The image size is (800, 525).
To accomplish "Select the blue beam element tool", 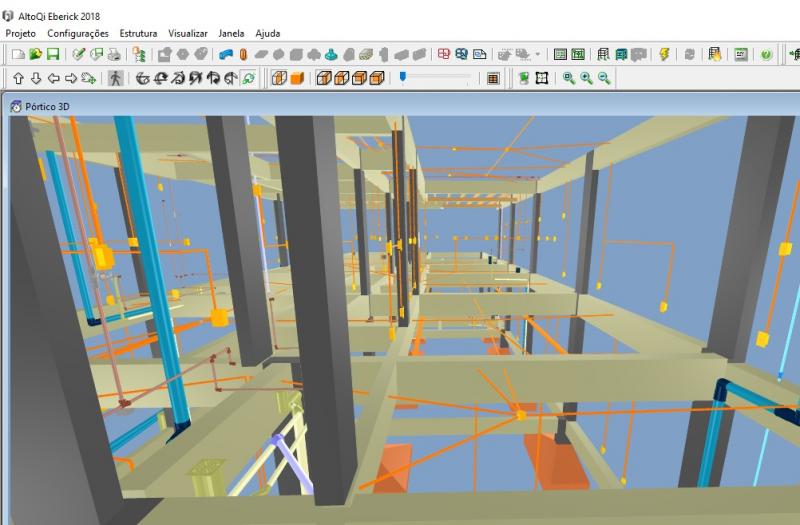I will tap(226, 54).
